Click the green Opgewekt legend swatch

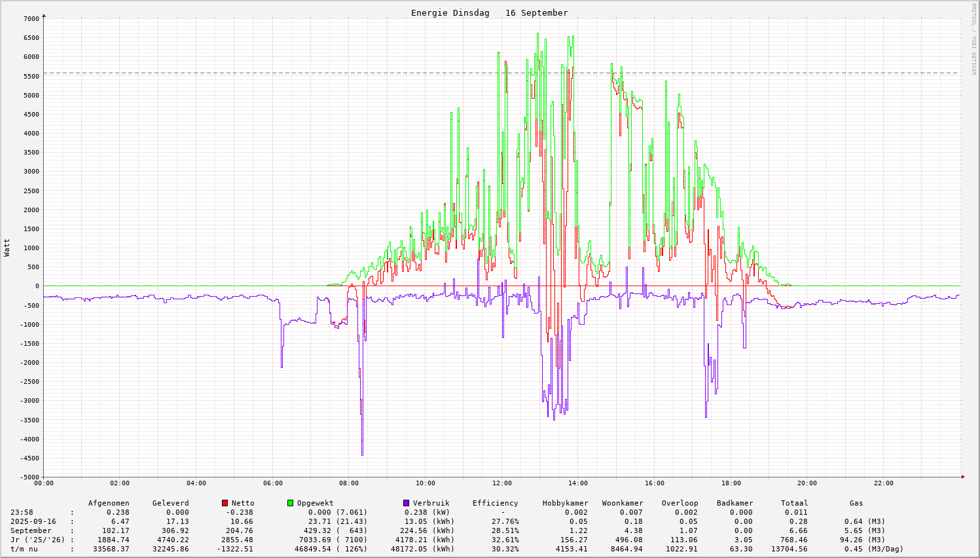pyautogui.click(x=291, y=503)
